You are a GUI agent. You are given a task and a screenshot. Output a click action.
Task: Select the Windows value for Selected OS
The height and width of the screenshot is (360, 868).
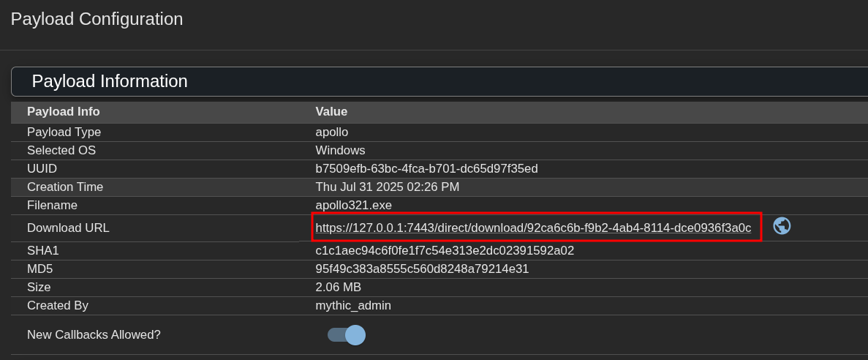click(340, 150)
